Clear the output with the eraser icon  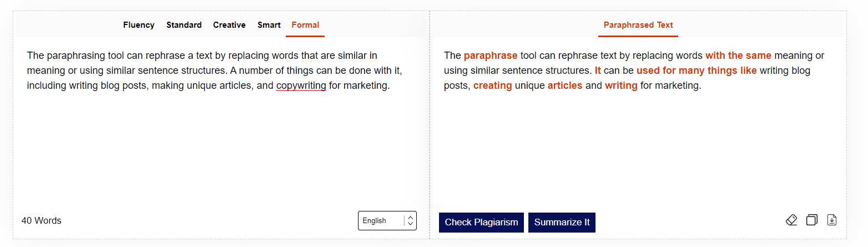(x=791, y=220)
